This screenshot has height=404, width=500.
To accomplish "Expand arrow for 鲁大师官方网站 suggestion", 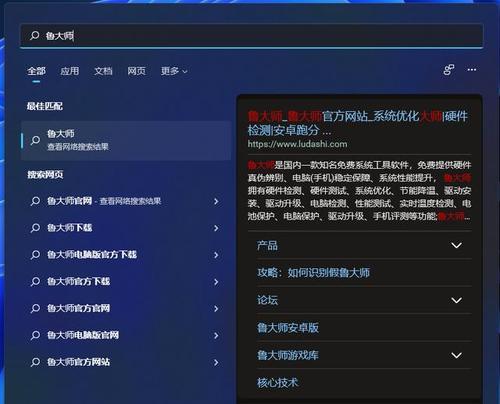I will [216, 362].
